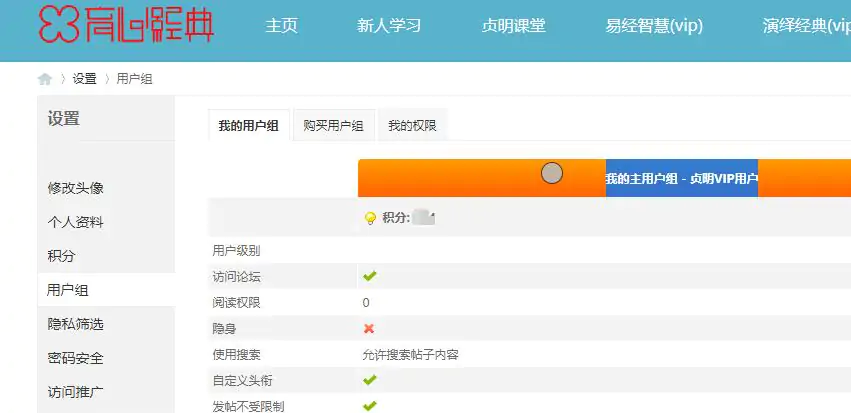The width and height of the screenshot is (851, 413).
Task: Click the green check for 访问论坛
Action: [370, 276]
